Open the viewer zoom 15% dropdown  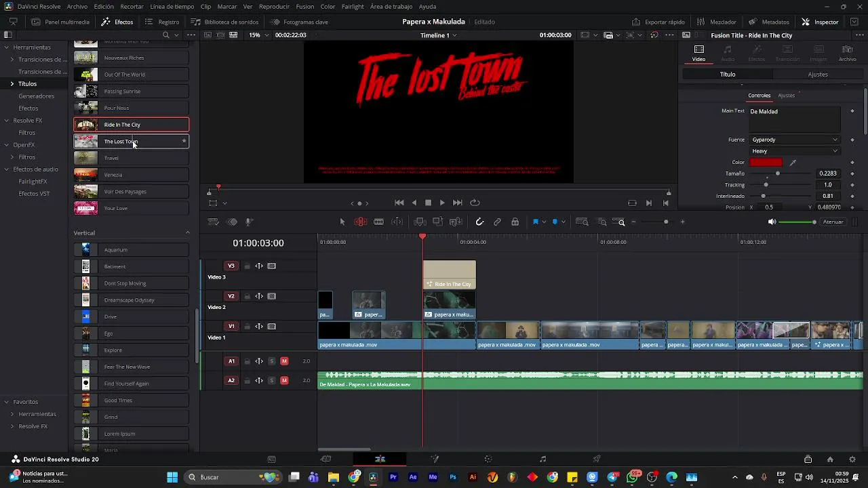(x=258, y=35)
